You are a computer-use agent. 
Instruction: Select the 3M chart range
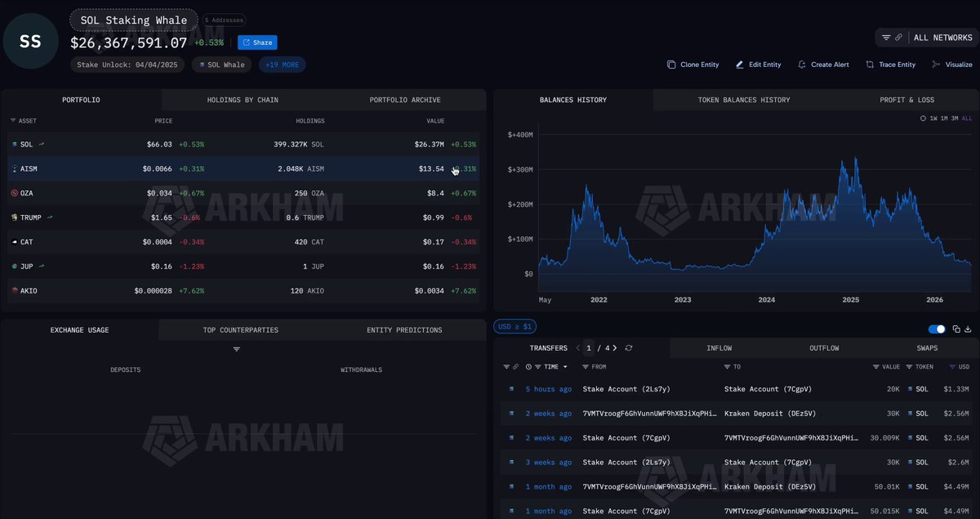click(x=955, y=119)
